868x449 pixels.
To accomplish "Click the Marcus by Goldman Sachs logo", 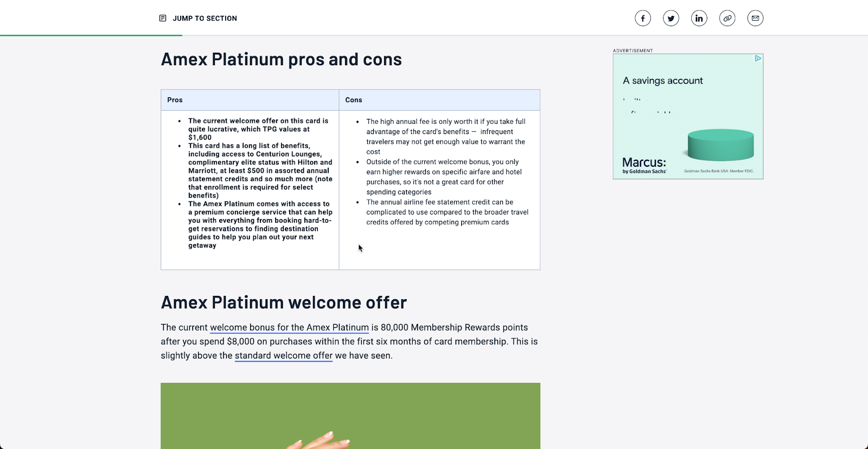I will click(x=644, y=165).
